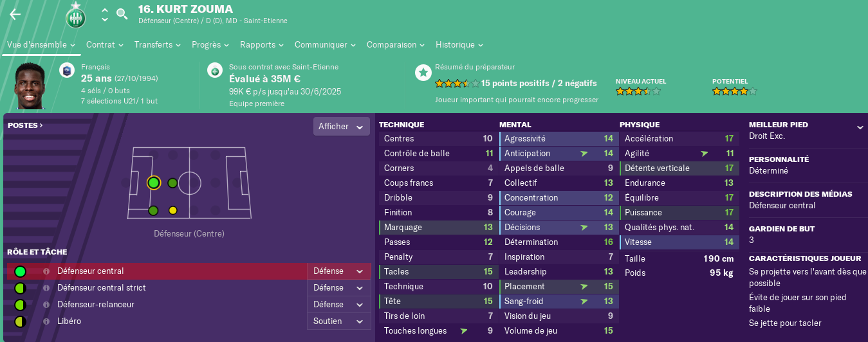
Task: Open the Contrat menu
Action: coord(105,45)
